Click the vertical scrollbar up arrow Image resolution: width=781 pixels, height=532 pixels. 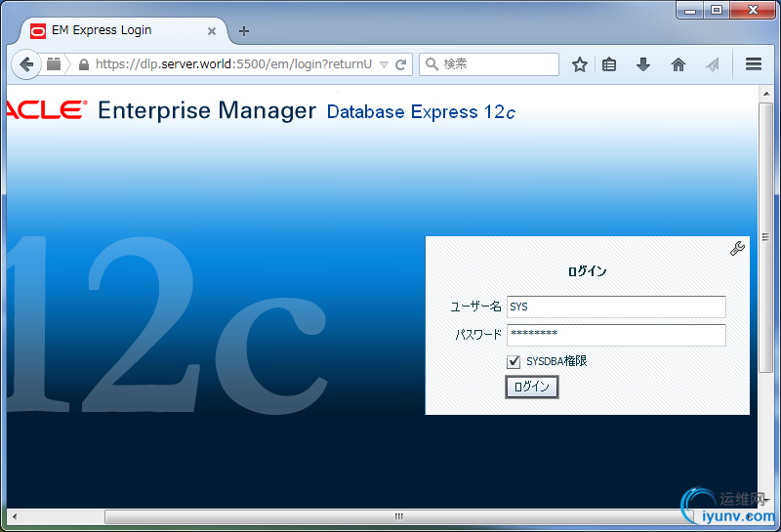766,94
